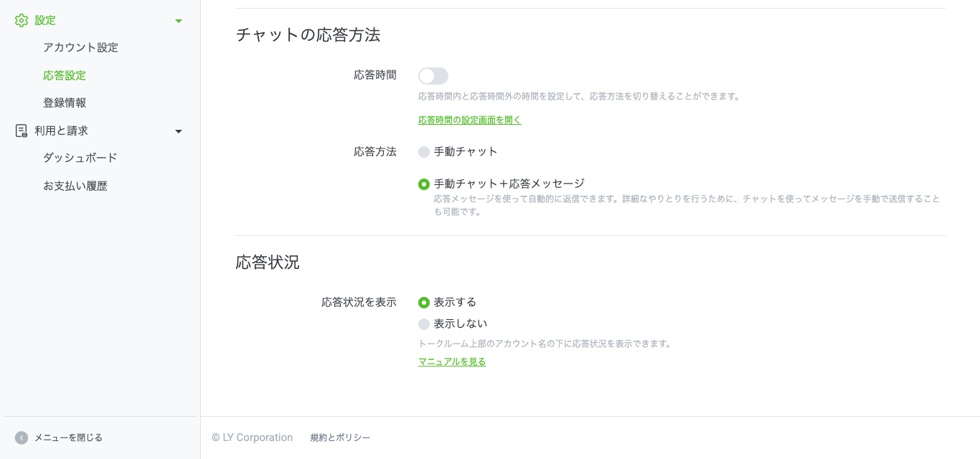Click the 利用と請求 billing document icon
The width and height of the screenshot is (980, 459).
click(x=22, y=131)
